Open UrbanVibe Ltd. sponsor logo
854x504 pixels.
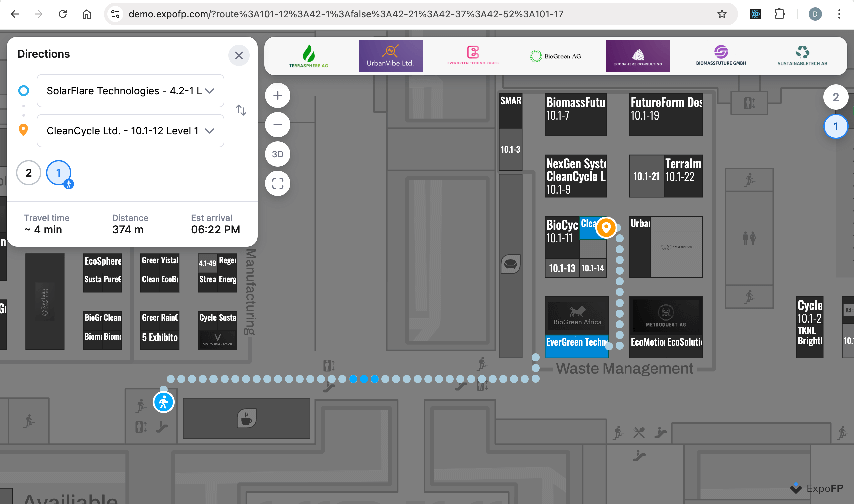tap(390, 56)
